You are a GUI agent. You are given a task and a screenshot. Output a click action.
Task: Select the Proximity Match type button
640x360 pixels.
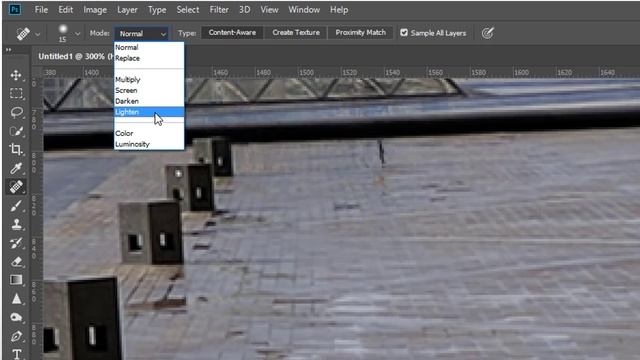tap(360, 33)
